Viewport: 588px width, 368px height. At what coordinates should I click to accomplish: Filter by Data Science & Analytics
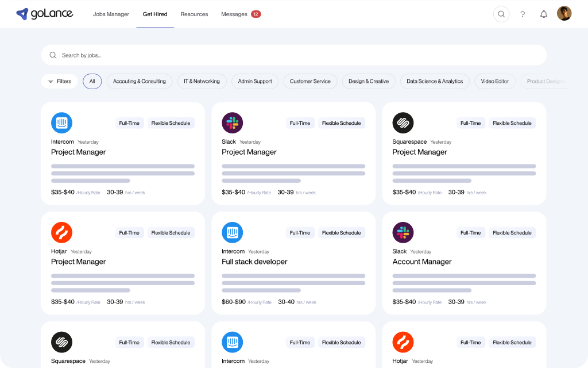coord(435,81)
